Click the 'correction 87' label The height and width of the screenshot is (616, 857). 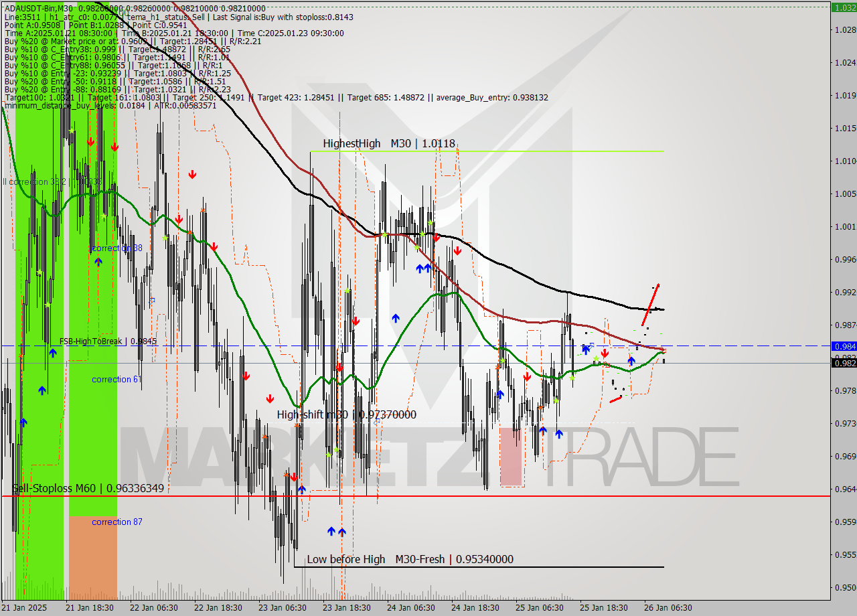point(117,522)
